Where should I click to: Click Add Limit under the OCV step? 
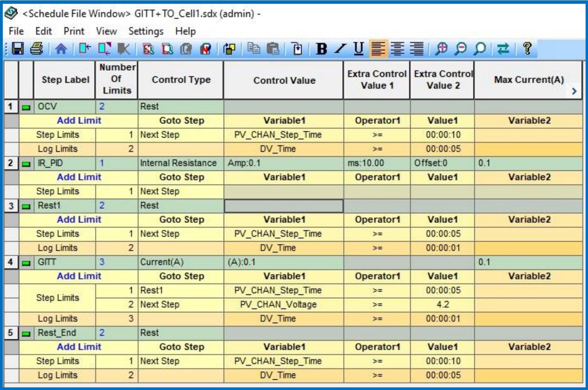tap(79, 120)
